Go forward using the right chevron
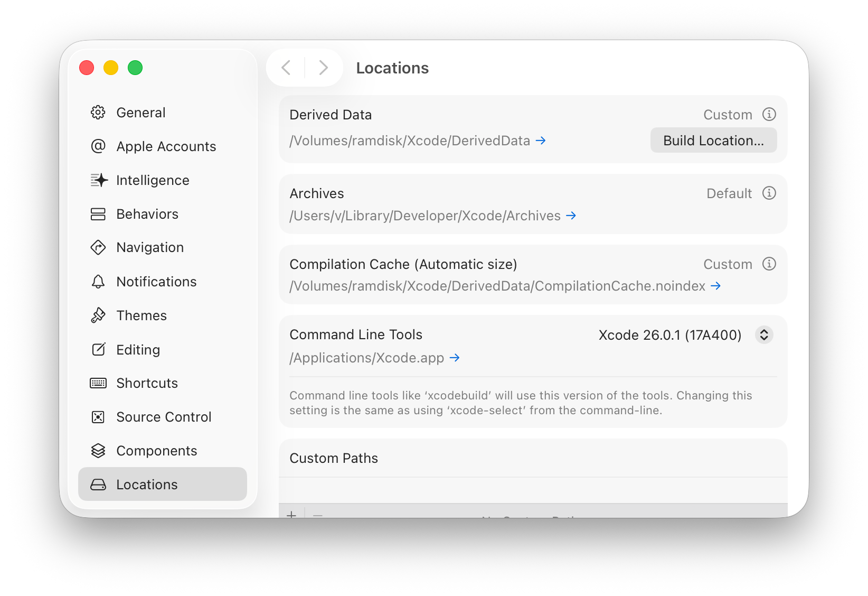 pos(324,68)
